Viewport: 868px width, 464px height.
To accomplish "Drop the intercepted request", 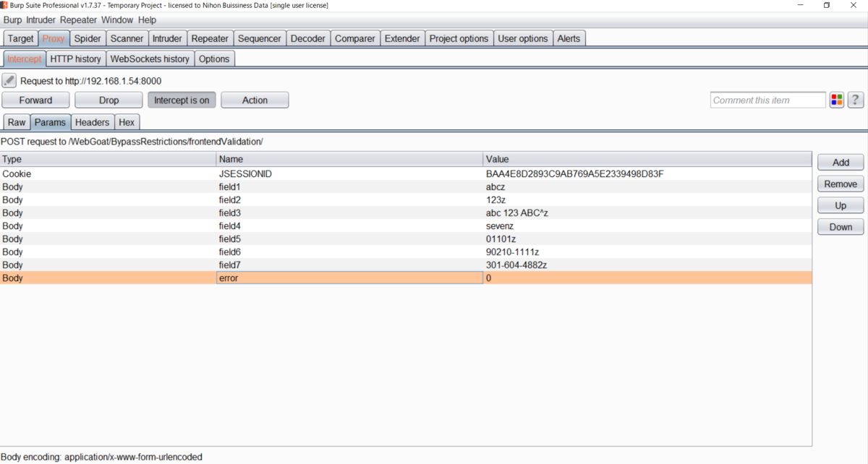I will (x=109, y=100).
